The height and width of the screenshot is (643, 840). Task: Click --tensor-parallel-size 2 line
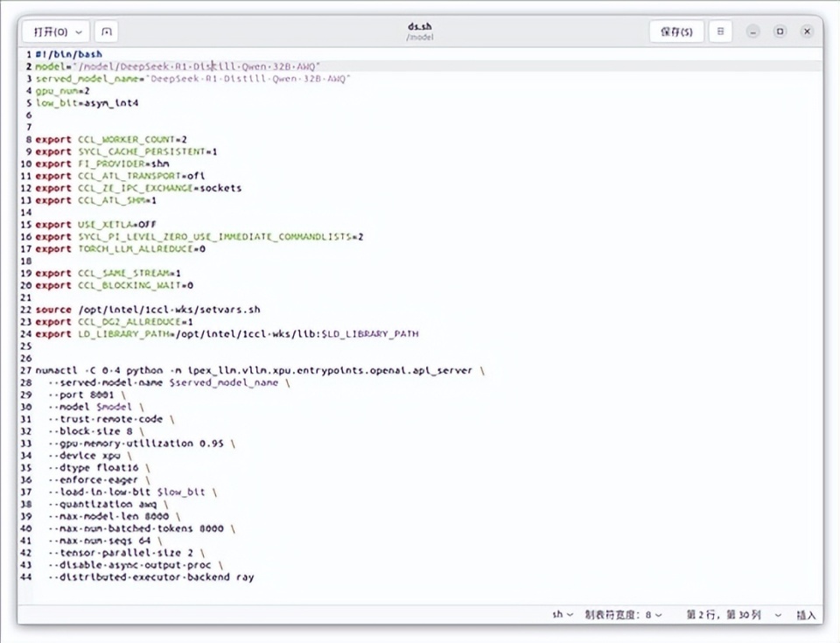click(x=126, y=553)
